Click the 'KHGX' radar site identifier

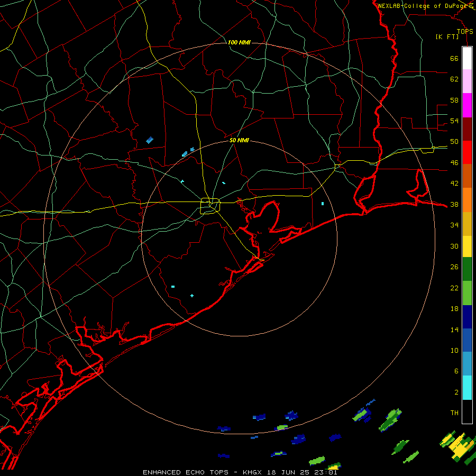point(253,472)
